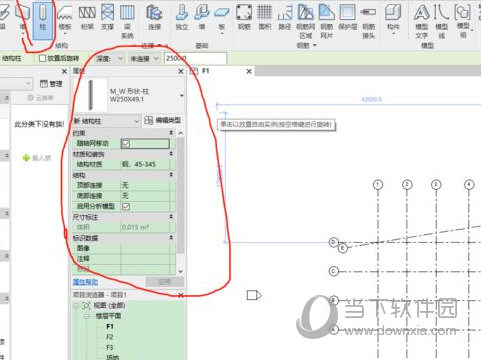Viewport: 481px width, 360px height.
Task: Close the F1 view tab
Action: point(249,71)
